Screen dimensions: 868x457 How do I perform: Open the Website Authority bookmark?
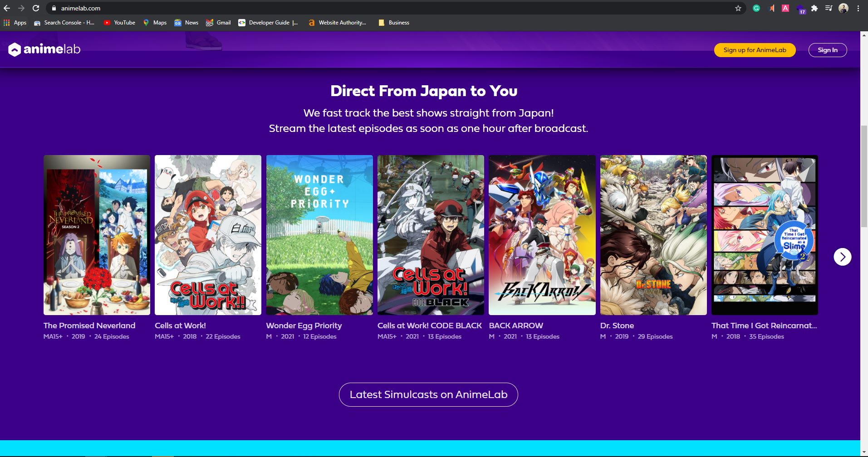(337, 23)
